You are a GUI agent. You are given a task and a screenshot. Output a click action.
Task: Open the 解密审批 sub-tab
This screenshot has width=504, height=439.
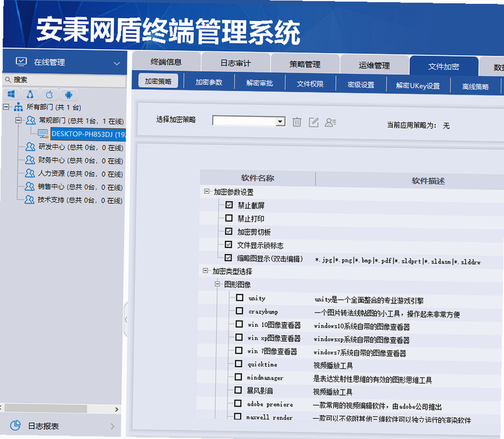point(260,83)
